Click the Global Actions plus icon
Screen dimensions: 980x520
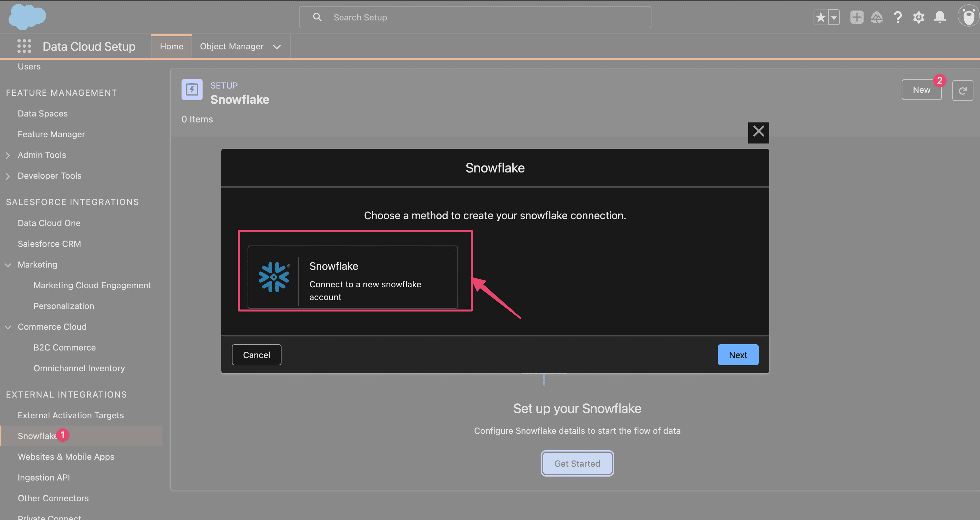856,17
